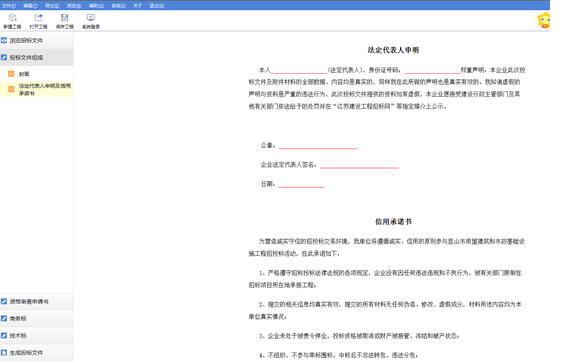Click the 法定代表人申明 document heading

coord(393,50)
